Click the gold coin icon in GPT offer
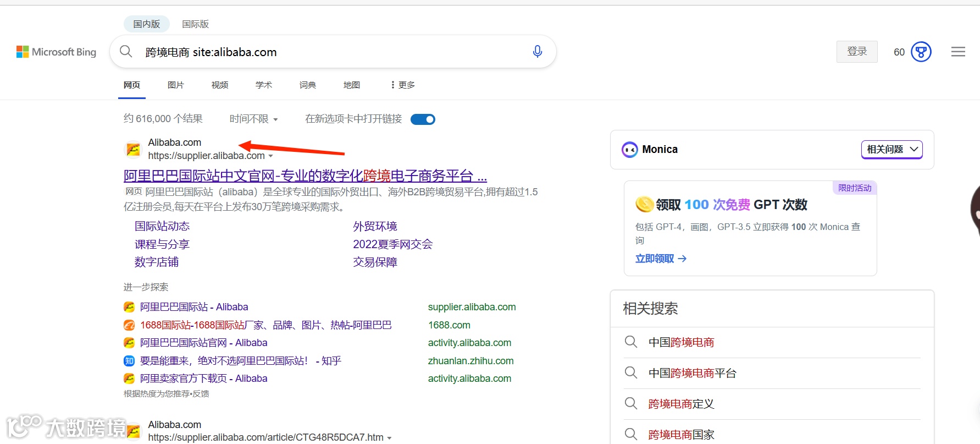The image size is (980, 444). (x=644, y=205)
